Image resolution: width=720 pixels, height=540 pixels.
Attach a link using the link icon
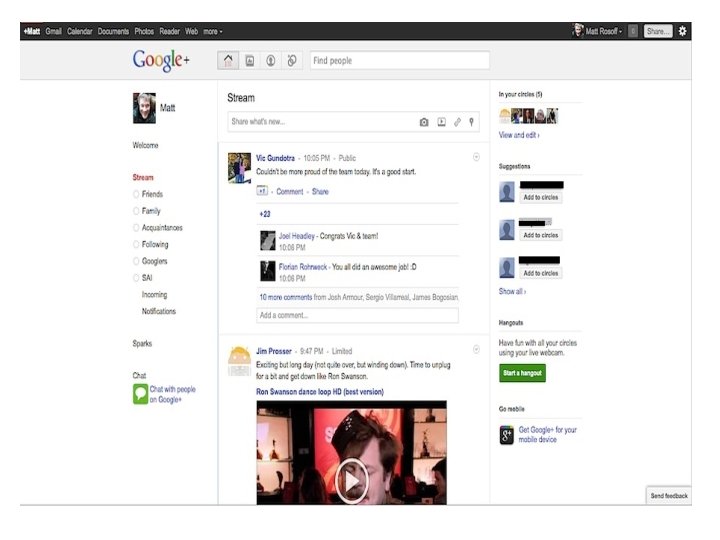pyautogui.click(x=457, y=122)
